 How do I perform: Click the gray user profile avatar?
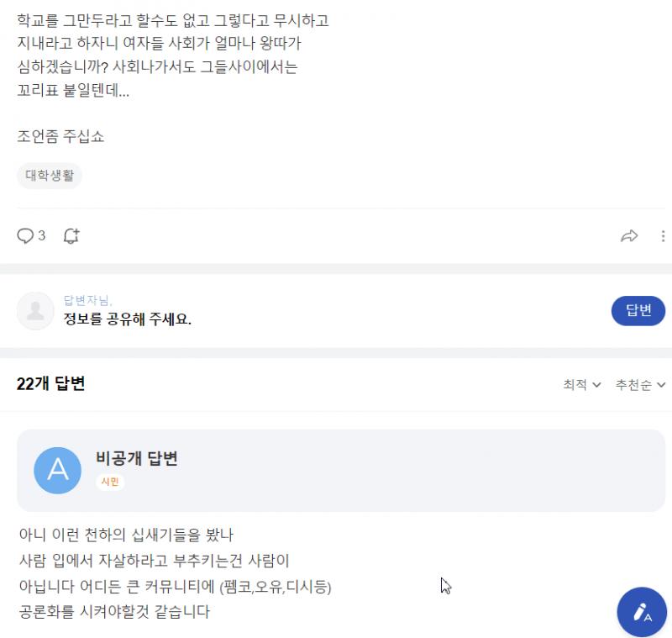coord(35,311)
